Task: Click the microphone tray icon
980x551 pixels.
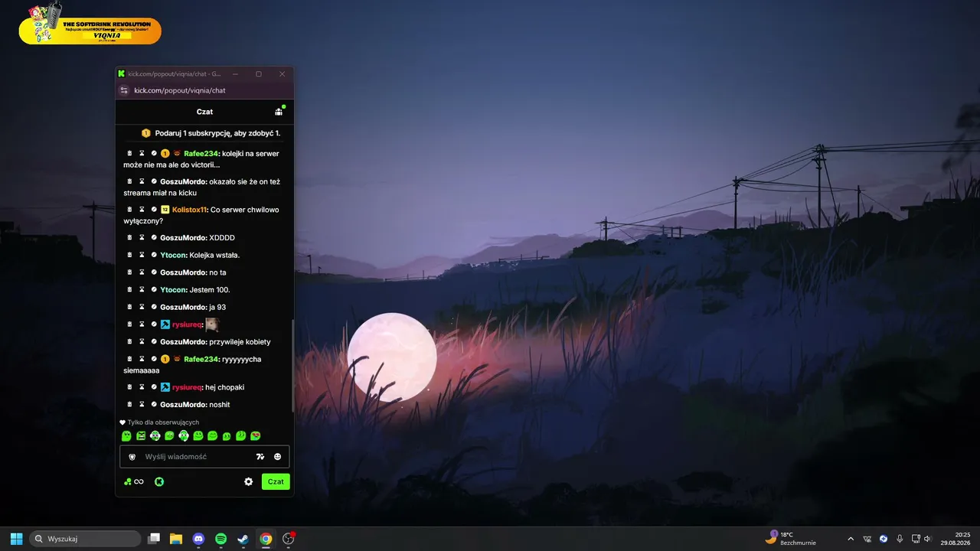Action: coord(900,539)
